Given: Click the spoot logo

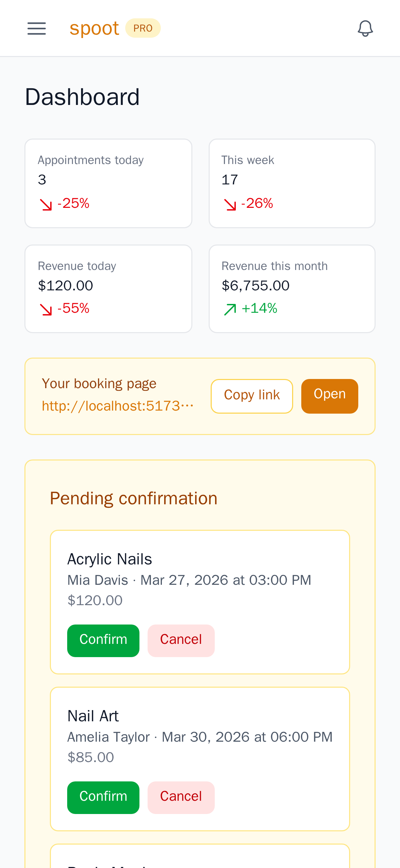Looking at the screenshot, I should (x=94, y=29).
